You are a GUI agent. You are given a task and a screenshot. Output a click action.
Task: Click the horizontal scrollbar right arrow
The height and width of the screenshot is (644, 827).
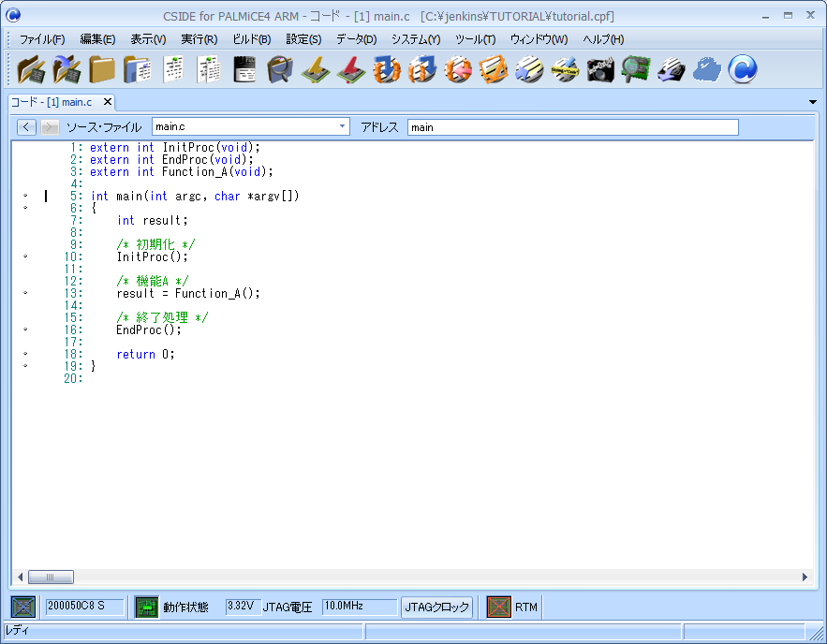(x=805, y=577)
